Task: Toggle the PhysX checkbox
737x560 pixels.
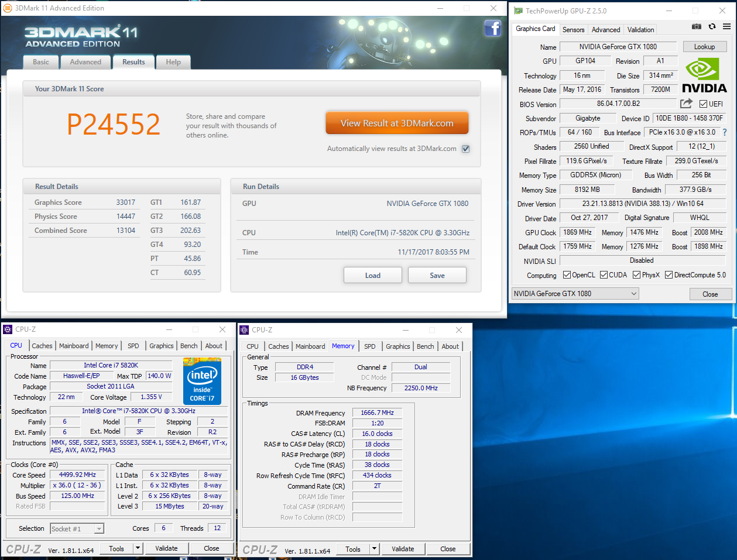Action: coord(636,275)
